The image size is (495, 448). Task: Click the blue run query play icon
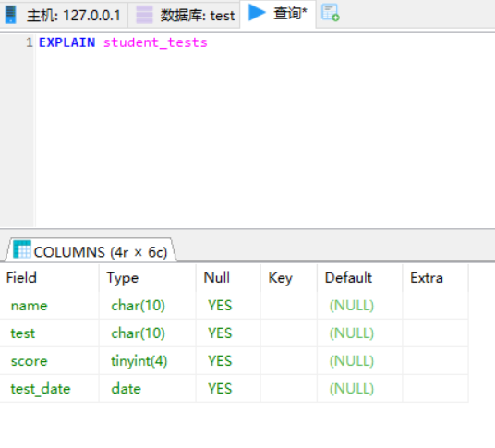pos(257,13)
